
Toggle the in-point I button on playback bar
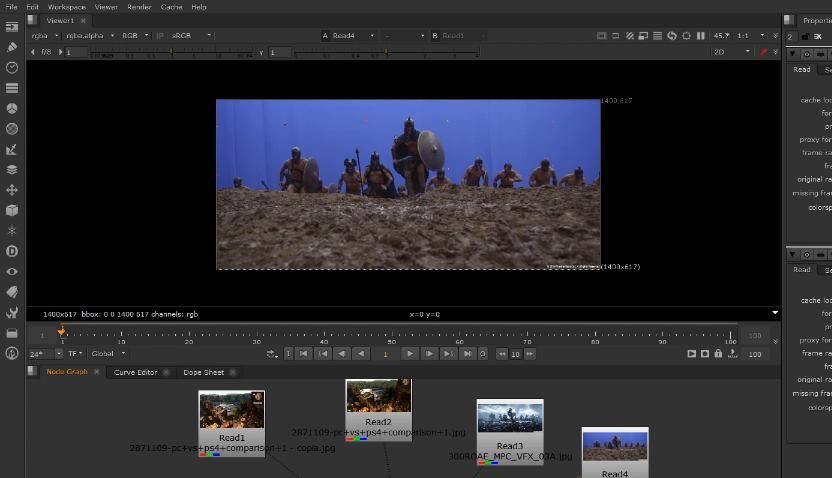[x=288, y=354]
